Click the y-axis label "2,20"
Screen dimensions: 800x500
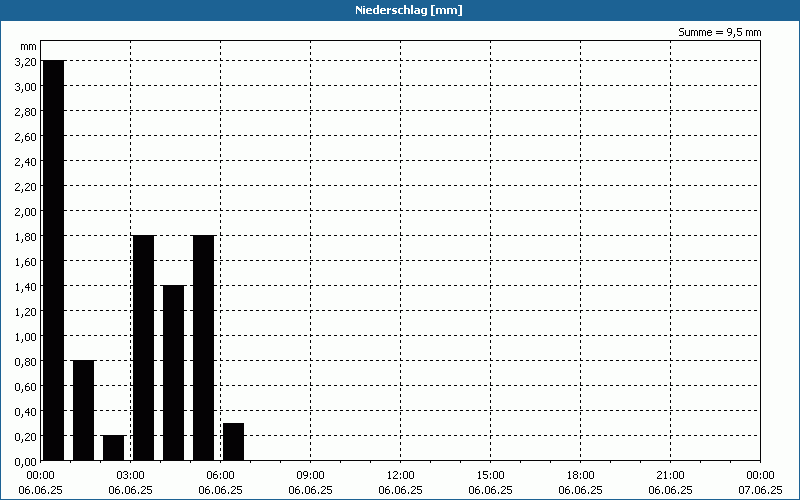[x=26, y=187]
